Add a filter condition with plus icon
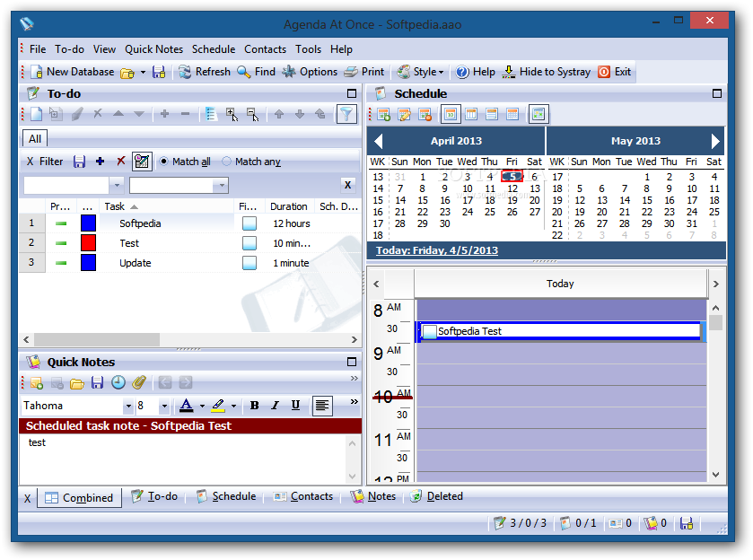 click(100, 162)
